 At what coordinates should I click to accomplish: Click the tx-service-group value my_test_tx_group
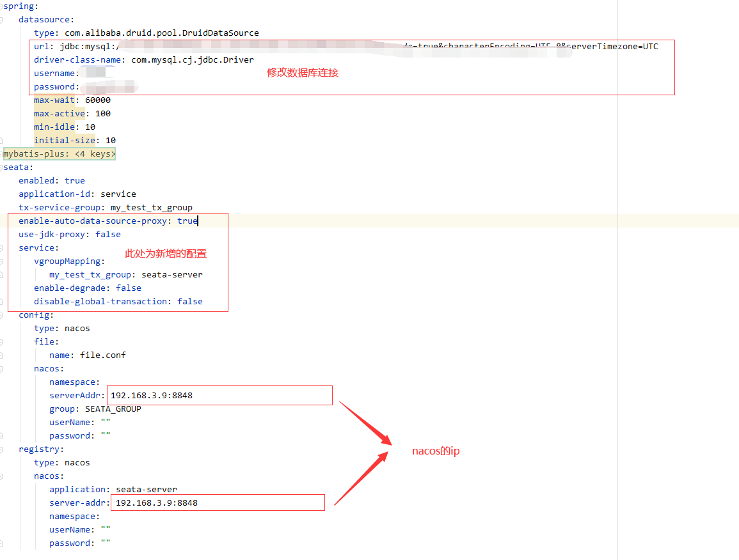(x=151, y=208)
